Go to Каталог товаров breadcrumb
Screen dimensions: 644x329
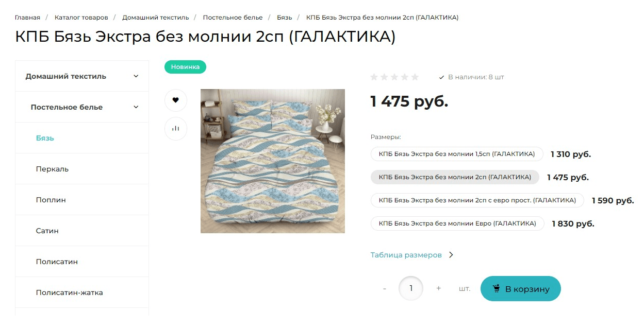point(81,18)
